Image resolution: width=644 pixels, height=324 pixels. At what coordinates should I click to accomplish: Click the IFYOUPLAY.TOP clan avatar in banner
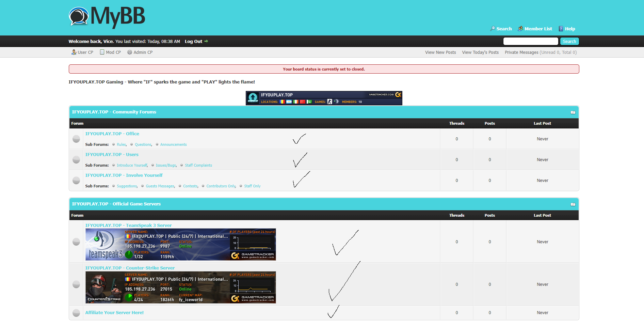tap(253, 98)
